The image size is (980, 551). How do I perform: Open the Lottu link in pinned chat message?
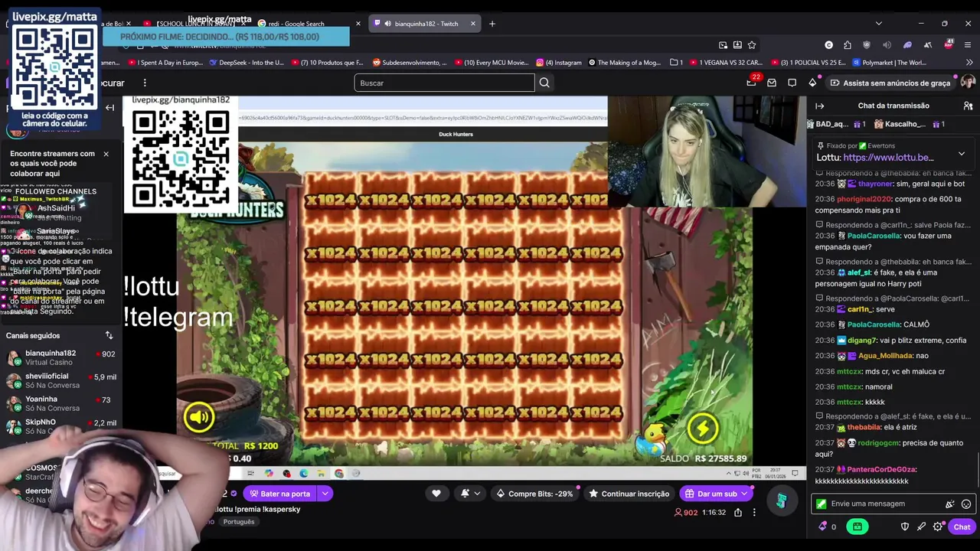click(x=888, y=158)
